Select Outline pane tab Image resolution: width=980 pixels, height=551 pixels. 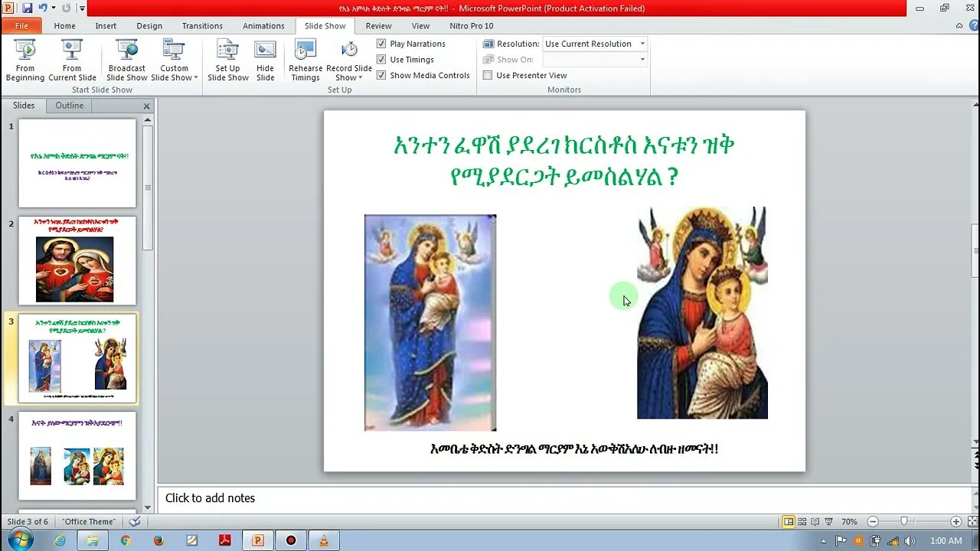[69, 106]
